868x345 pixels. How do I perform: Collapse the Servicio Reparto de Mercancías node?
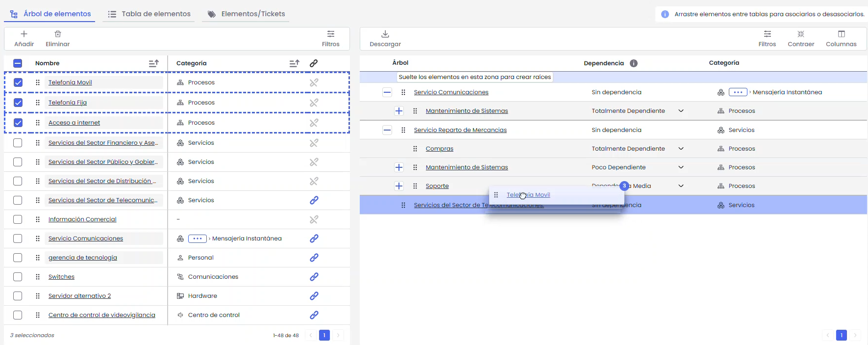[387, 130]
